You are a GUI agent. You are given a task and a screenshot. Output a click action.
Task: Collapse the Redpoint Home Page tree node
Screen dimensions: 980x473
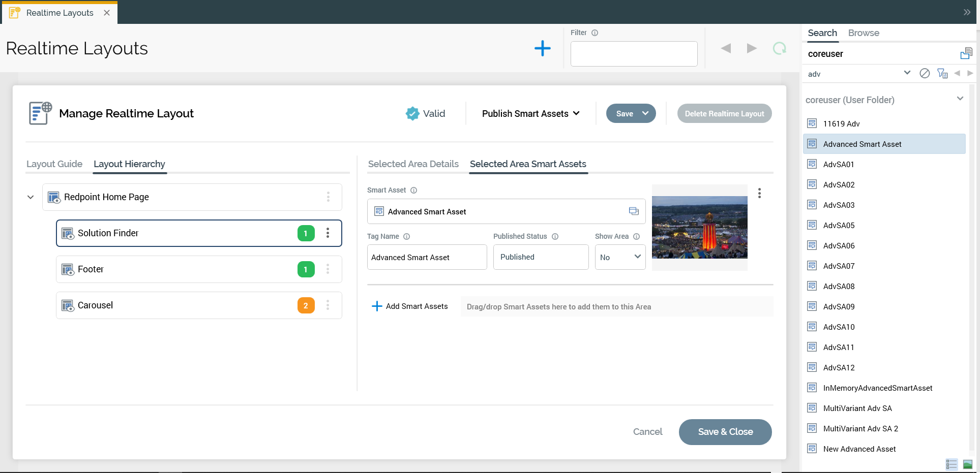[x=31, y=197]
